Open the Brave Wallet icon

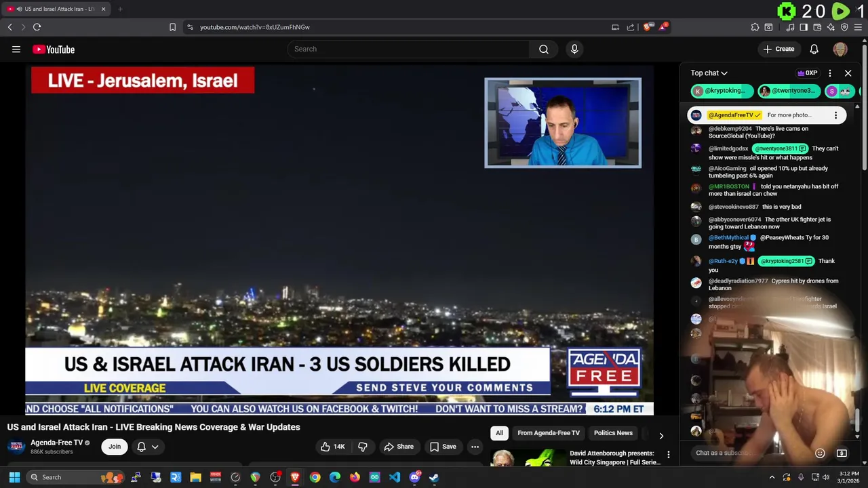pos(817,27)
